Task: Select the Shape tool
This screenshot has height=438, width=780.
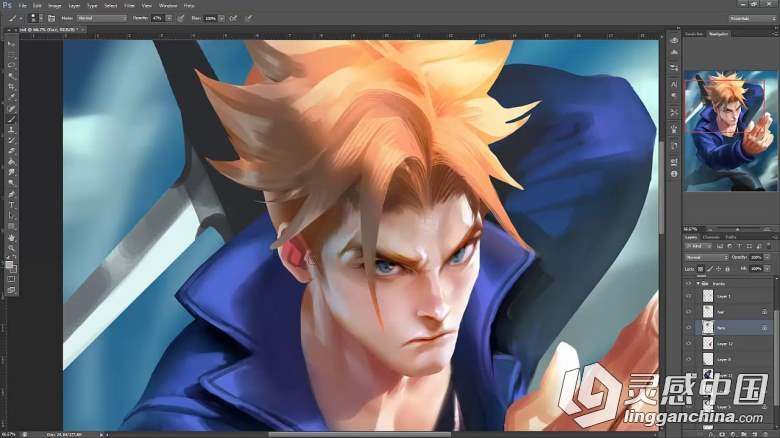Action: [x=11, y=226]
